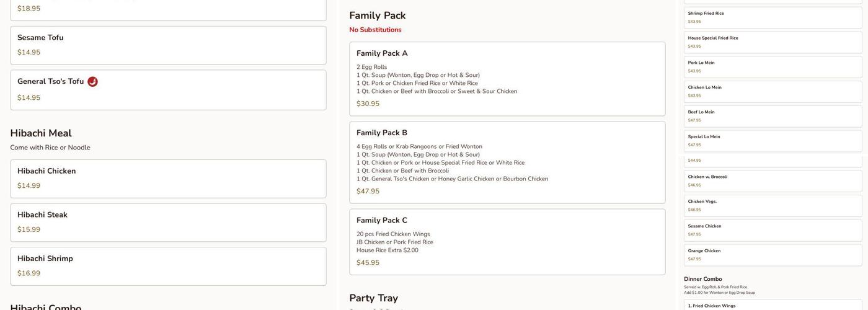Choose the Special Lo Mein tray

773,141
